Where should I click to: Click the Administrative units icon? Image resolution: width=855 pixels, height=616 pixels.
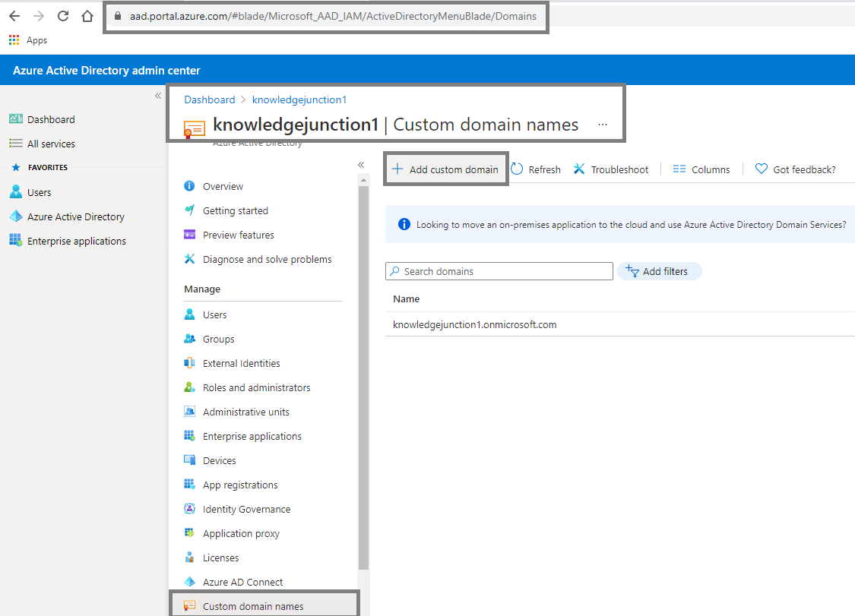[189, 411]
